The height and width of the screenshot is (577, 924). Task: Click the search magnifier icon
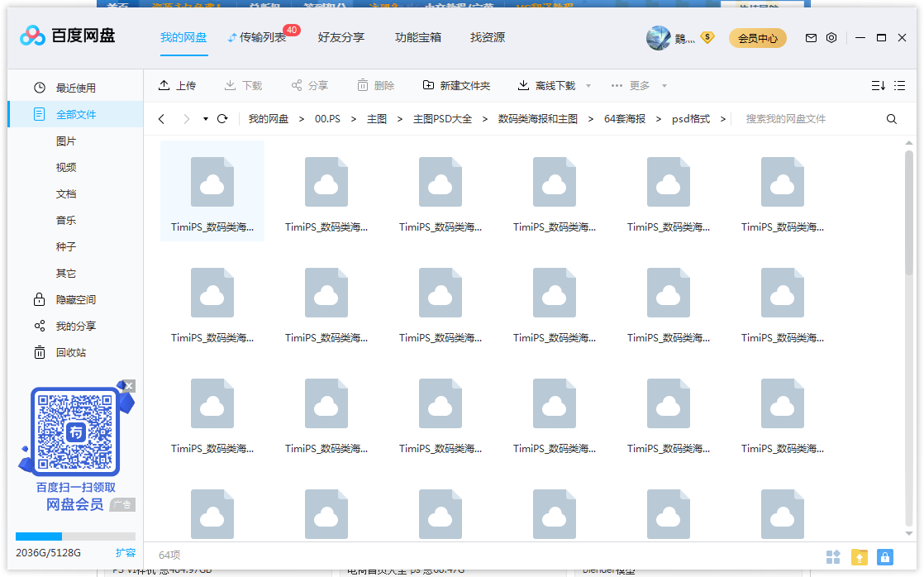click(x=892, y=119)
